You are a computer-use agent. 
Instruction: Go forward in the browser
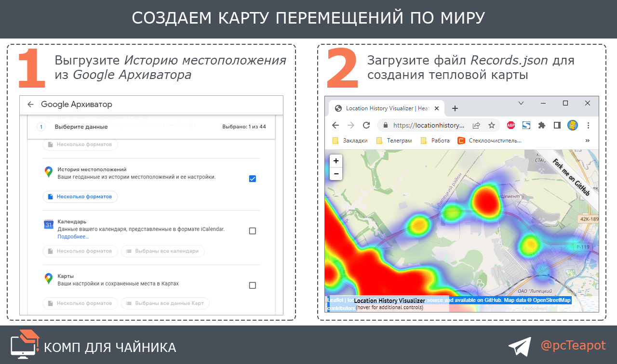[x=351, y=125]
